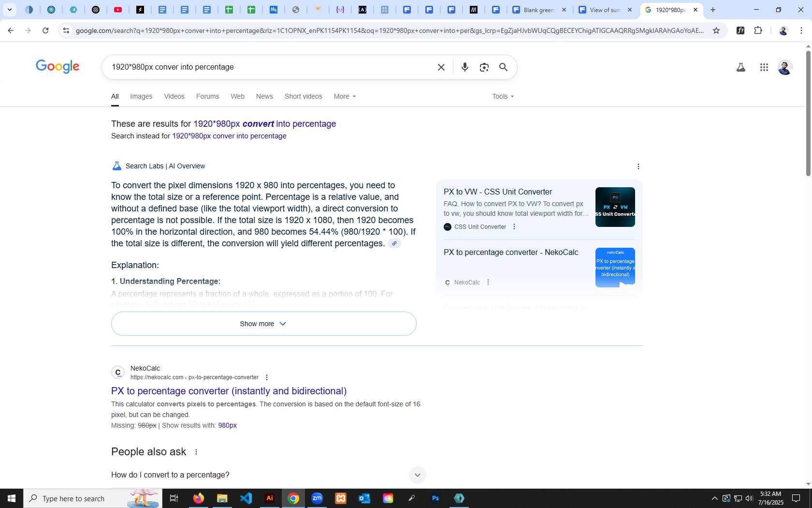Expand 'How do I convert to a percentage?'

[268, 475]
